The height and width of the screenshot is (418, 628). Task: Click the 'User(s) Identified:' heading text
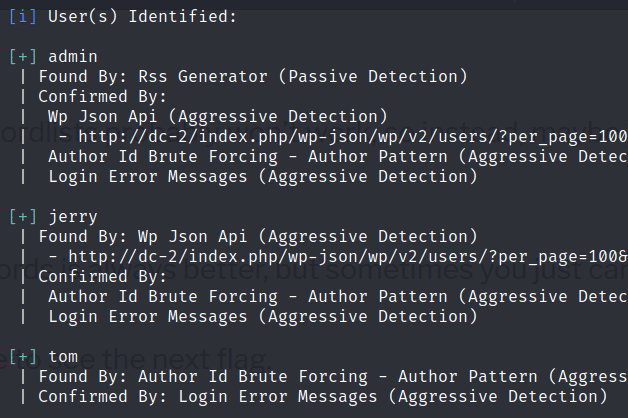click(x=143, y=17)
